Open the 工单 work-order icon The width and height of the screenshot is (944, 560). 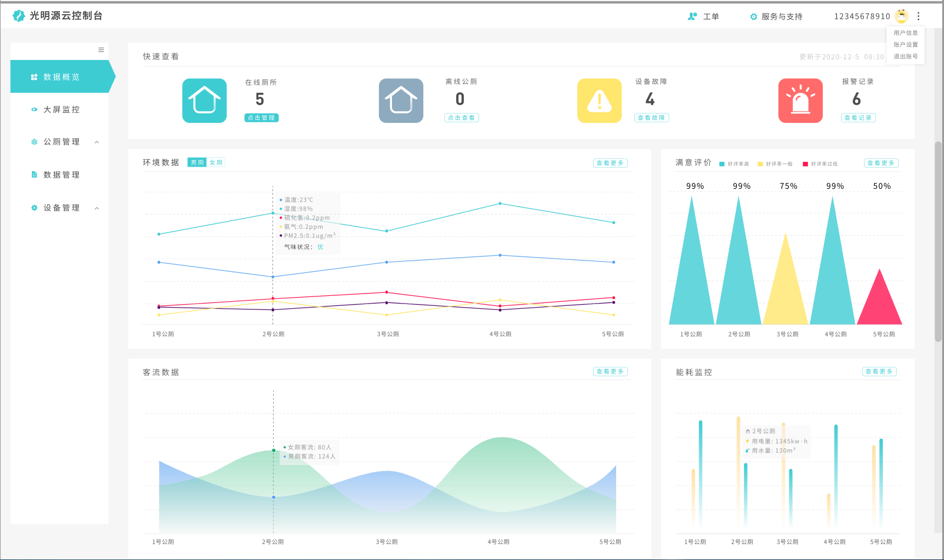click(693, 16)
